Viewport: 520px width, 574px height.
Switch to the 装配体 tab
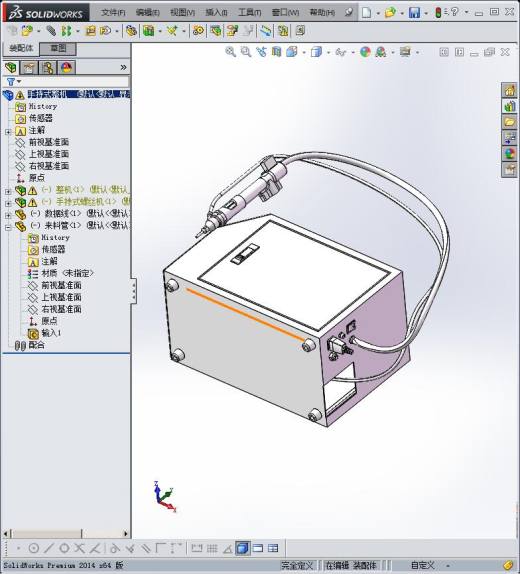coord(21,48)
